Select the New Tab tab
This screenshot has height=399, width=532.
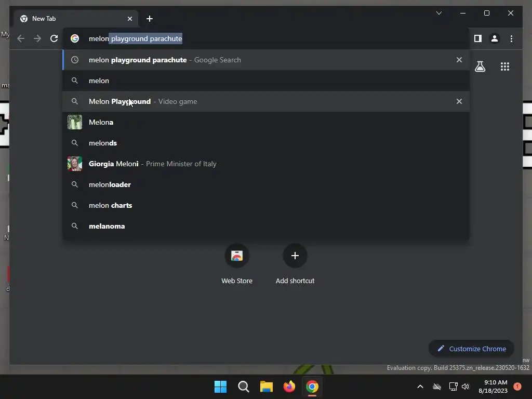point(76,19)
